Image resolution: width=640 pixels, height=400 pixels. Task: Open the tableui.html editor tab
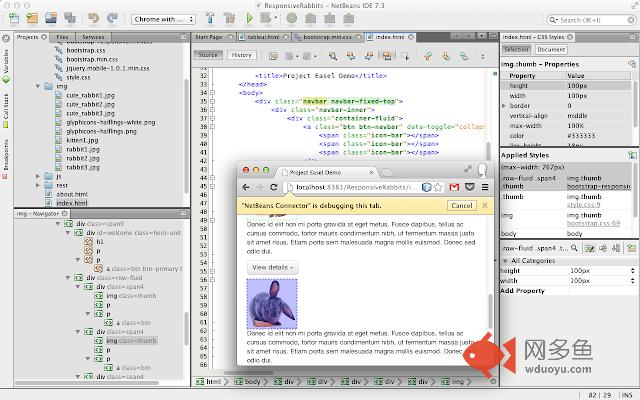[x=263, y=37]
